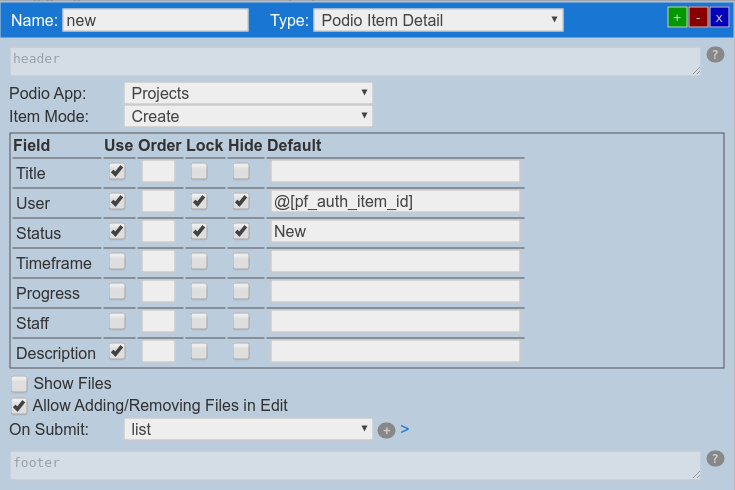Uncheck Lock for Status field
The height and width of the screenshot is (490, 735).
199,231
